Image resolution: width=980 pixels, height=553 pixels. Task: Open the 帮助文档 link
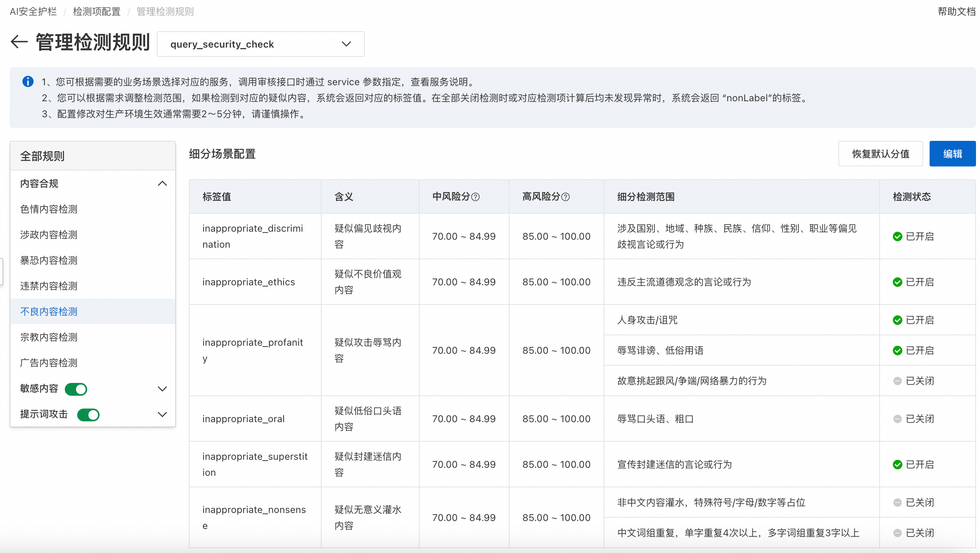pyautogui.click(x=956, y=12)
